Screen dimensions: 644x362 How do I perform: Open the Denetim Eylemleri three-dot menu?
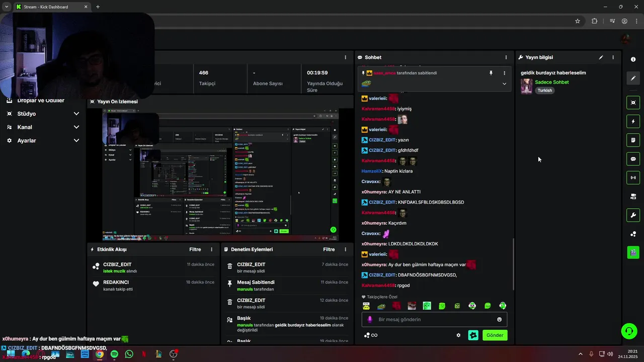point(345,249)
